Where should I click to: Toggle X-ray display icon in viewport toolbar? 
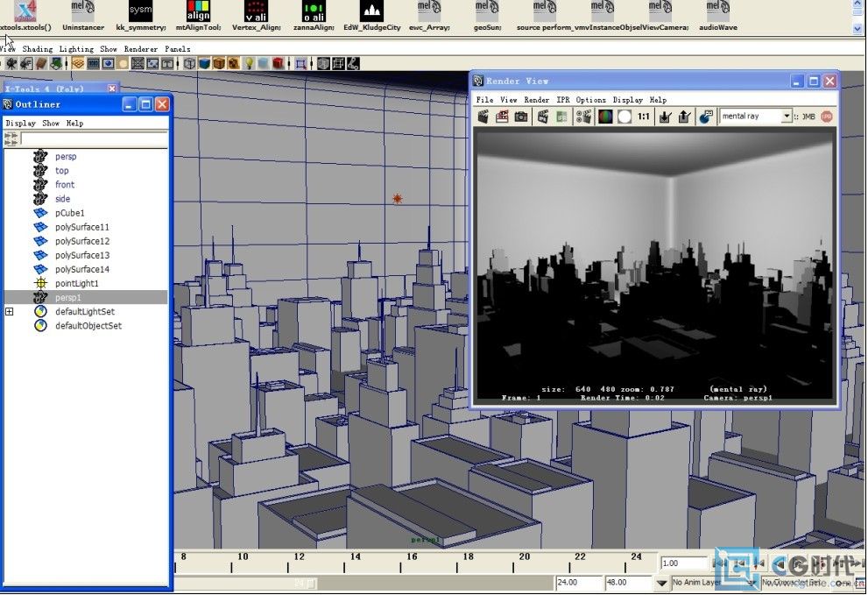[322, 64]
